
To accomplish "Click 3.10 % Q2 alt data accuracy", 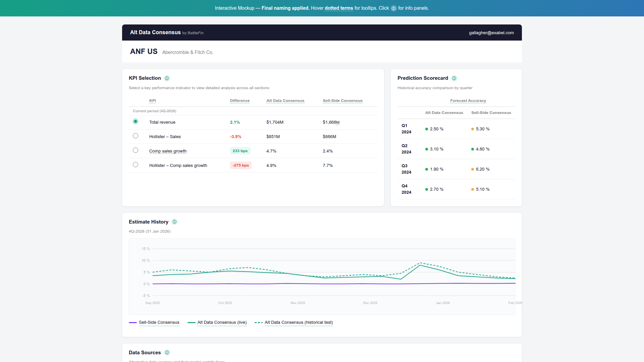I will [x=436, y=149].
